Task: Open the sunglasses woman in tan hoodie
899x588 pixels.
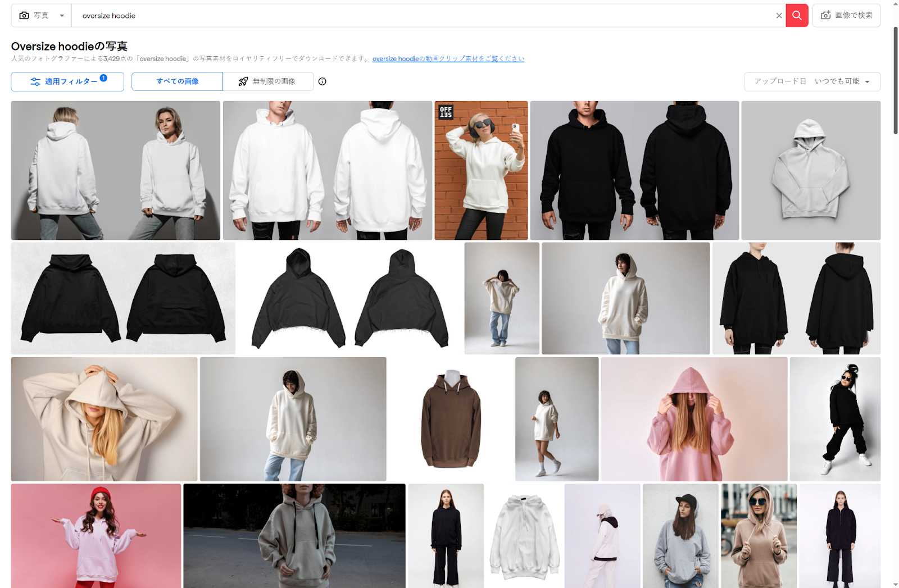Action: [x=759, y=536]
